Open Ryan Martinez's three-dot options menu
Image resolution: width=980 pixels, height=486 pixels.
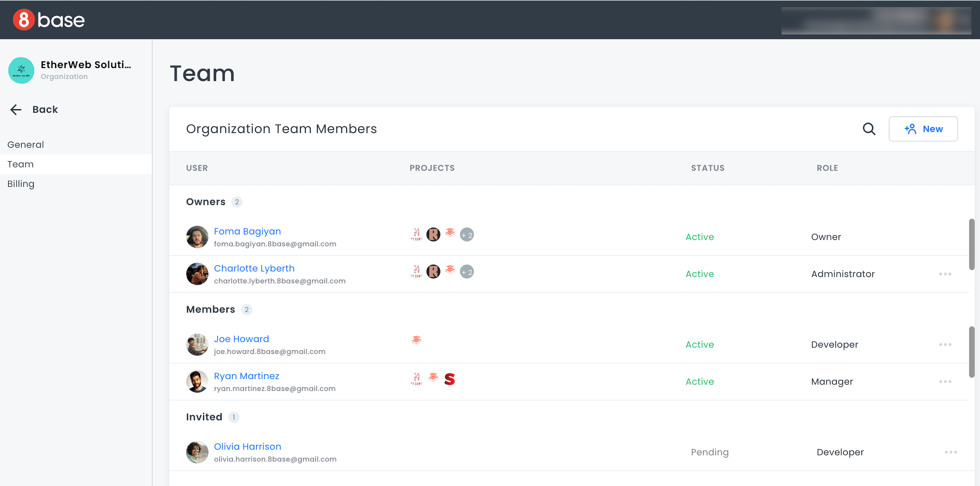pyautogui.click(x=945, y=381)
